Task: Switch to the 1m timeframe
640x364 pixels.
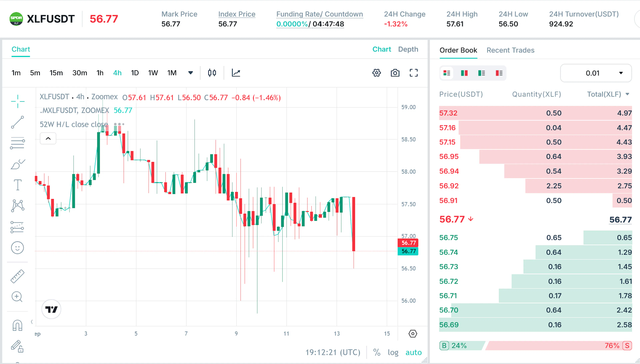Action: (x=16, y=73)
